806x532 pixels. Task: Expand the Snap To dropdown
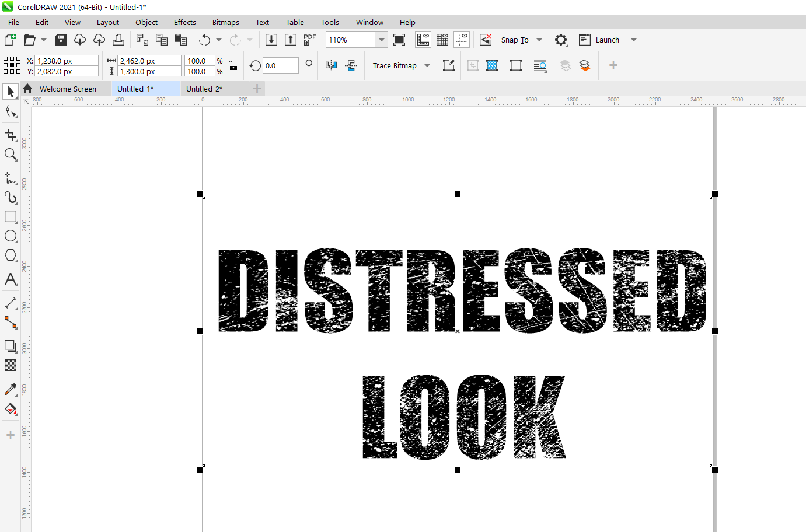539,40
